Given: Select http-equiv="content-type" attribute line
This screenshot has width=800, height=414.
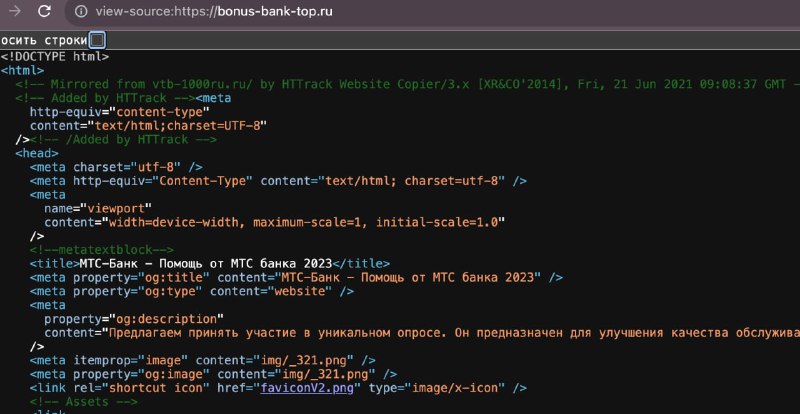Looking at the screenshot, I should 120,112.
